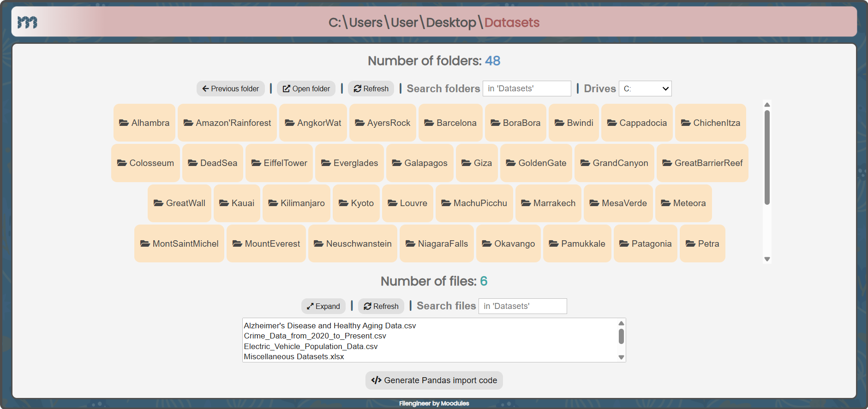Click files list scroll-up arrow
This screenshot has width=868, height=409.
click(x=621, y=323)
